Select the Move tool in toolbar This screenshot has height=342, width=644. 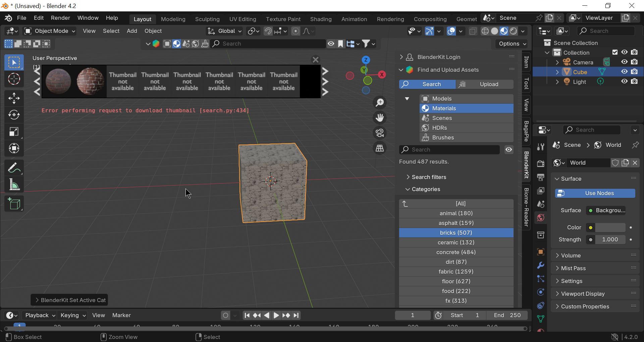click(14, 99)
